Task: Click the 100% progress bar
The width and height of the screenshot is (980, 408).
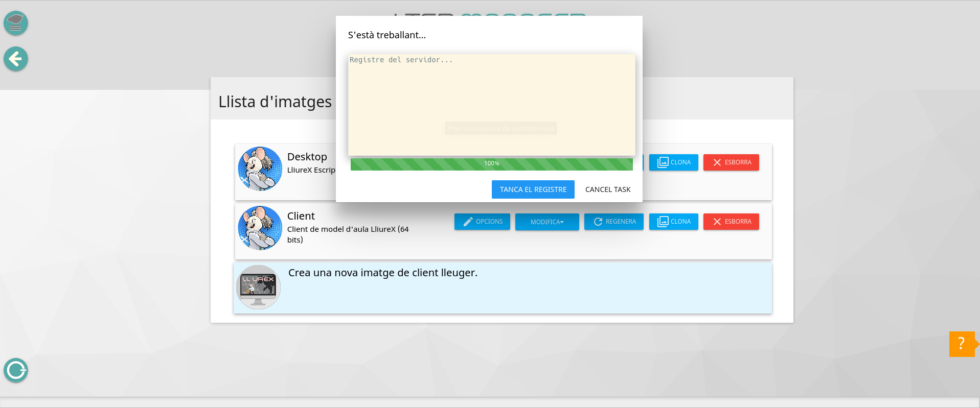Action: point(491,164)
